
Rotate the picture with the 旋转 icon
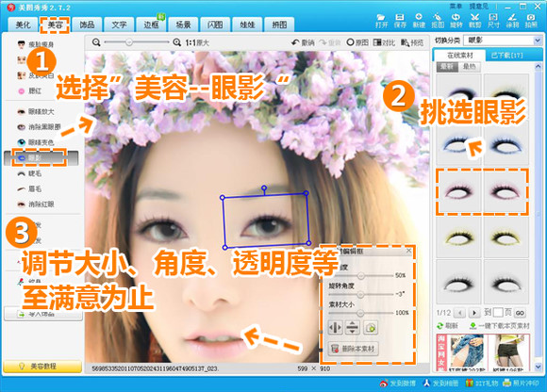click(456, 21)
